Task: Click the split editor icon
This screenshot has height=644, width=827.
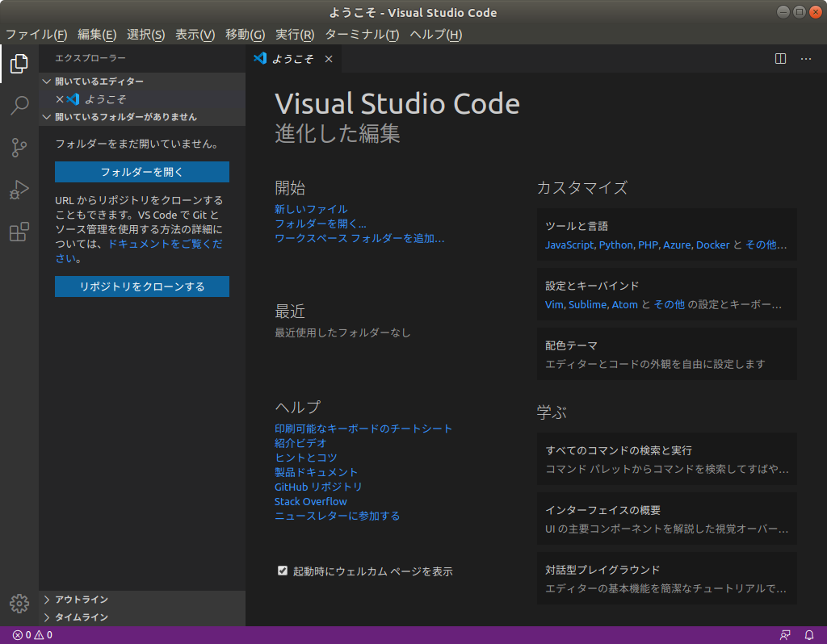Action: pos(781,58)
